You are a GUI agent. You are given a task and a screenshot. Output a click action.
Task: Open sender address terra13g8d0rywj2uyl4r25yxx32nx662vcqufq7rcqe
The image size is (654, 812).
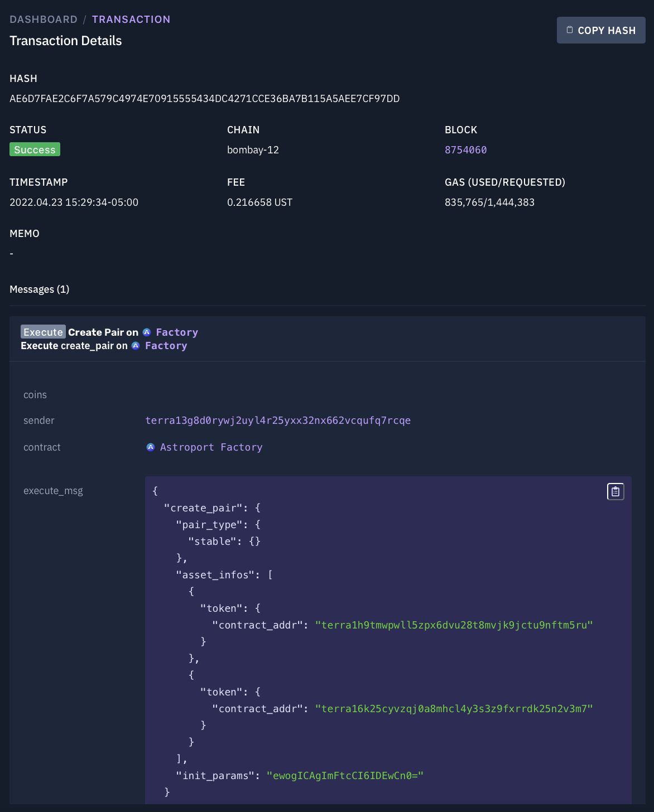[278, 420]
